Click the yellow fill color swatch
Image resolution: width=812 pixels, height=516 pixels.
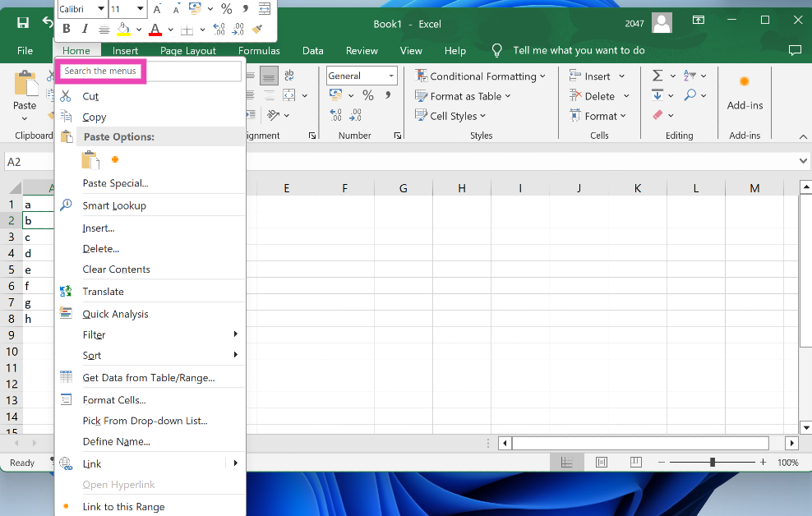[x=123, y=30]
